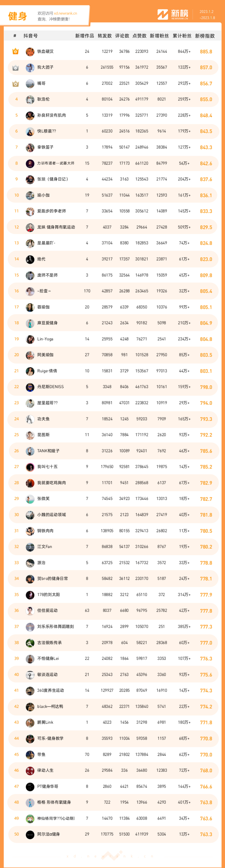
Task: Click the gold crown rank-one badge
Action: tap(15, 51)
